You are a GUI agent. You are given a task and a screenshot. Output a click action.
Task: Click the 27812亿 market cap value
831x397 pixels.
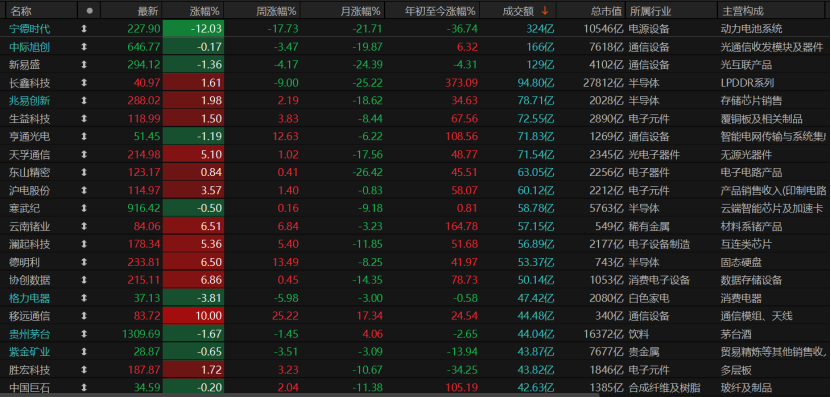[x=602, y=83]
